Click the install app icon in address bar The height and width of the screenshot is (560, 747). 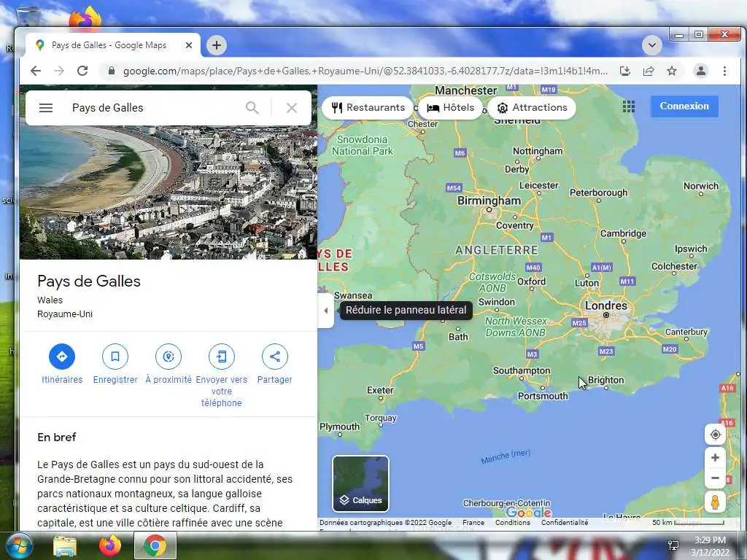625,71
